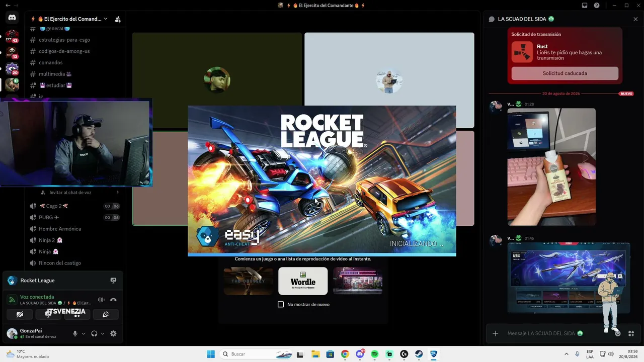Share Rocket League screen stream icon
The height and width of the screenshot is (362, 644).
[x=113, y=281]
